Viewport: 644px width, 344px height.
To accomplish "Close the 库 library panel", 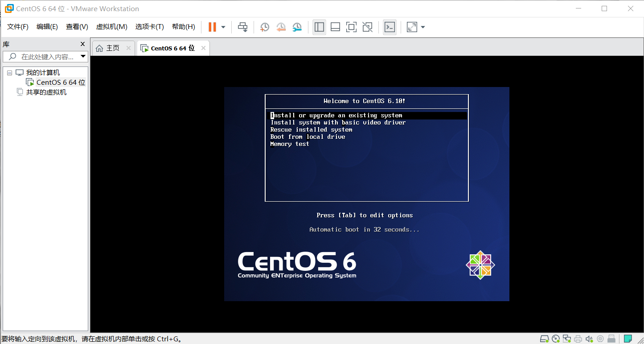I will [x=82, y=44].
